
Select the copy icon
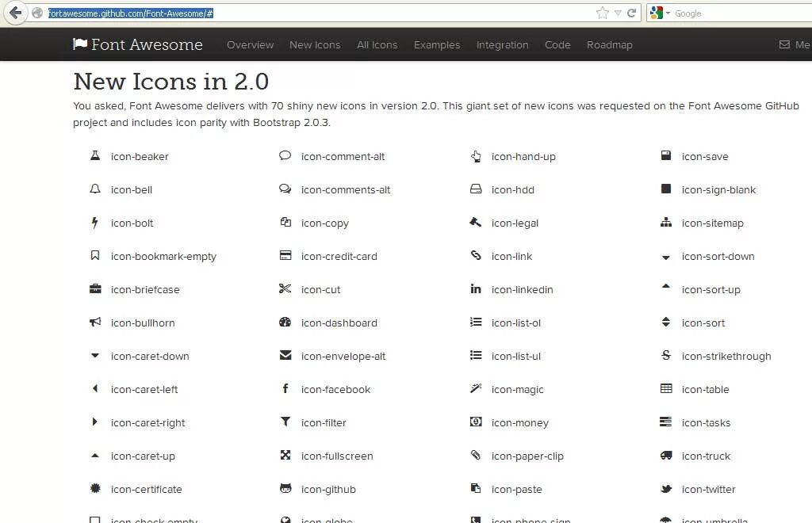(285, 222)
